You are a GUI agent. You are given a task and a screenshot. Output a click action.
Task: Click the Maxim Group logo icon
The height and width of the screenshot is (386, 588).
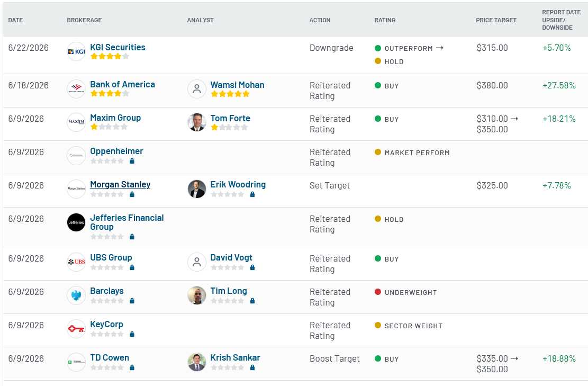tap(76, 122)
